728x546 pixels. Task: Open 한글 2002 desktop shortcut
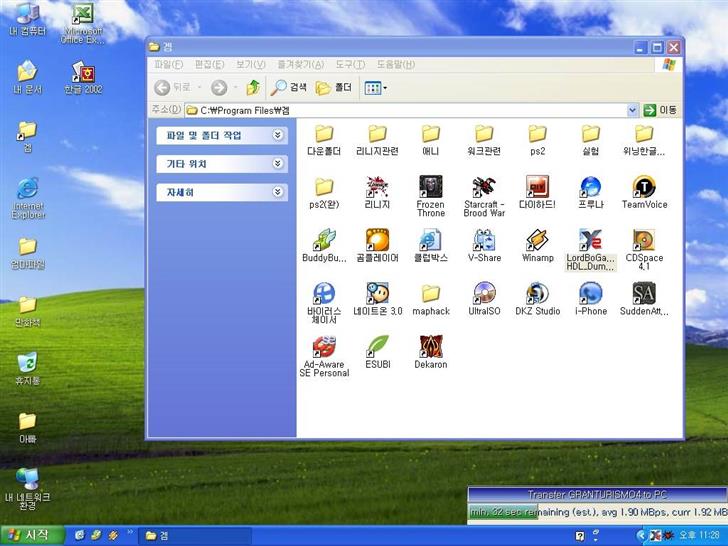point(83,78)
